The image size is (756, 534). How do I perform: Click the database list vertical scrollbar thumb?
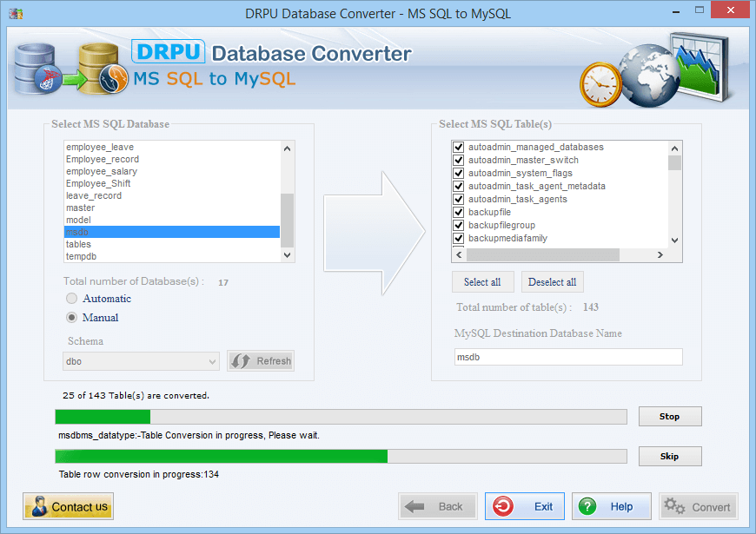click(288, 221)
